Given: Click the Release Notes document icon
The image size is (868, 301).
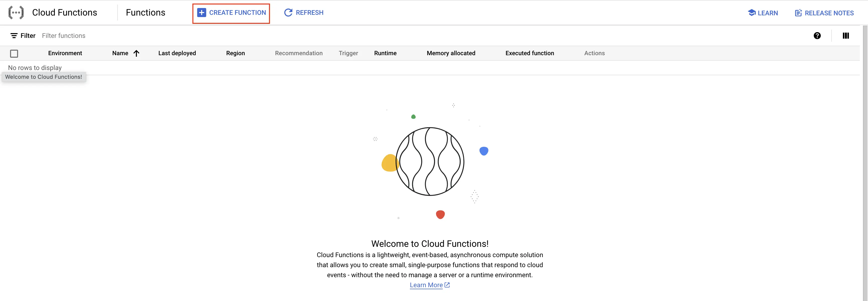Looking at the screenshot, I should pyautogui.click(x=798, y=13).
